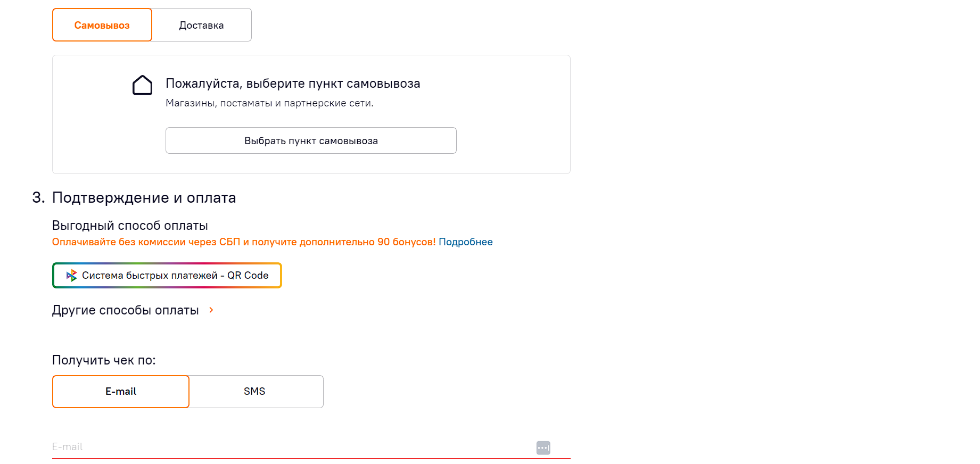This screenshot has height=464, width=980.
Task: Click the orange chevron next to other payments
Action: pyautogui.click(x=211, y=310)
